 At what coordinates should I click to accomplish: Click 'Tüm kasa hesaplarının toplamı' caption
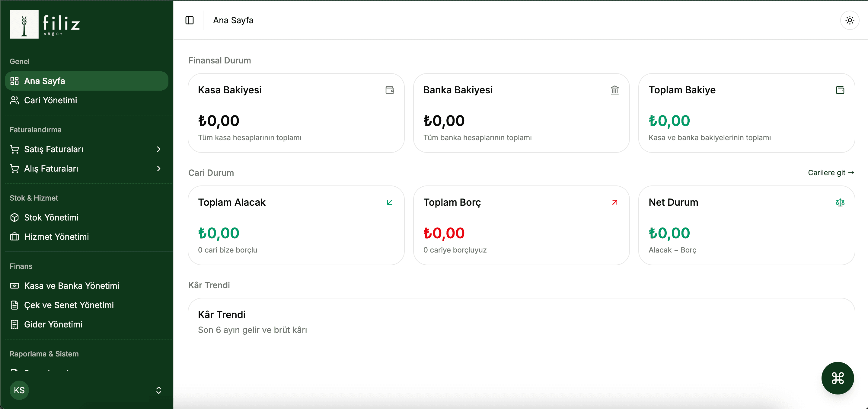(x=249, y=137)
